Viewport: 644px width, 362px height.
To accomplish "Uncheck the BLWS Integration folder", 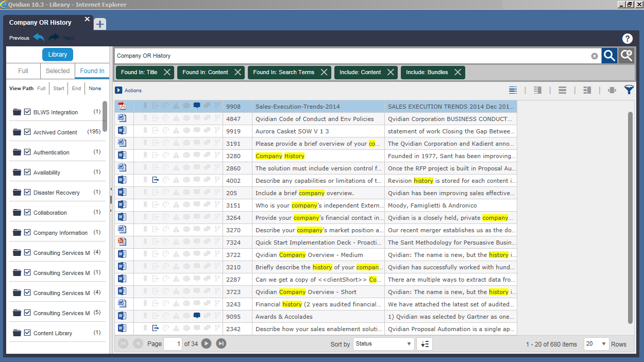I will 27,112.
